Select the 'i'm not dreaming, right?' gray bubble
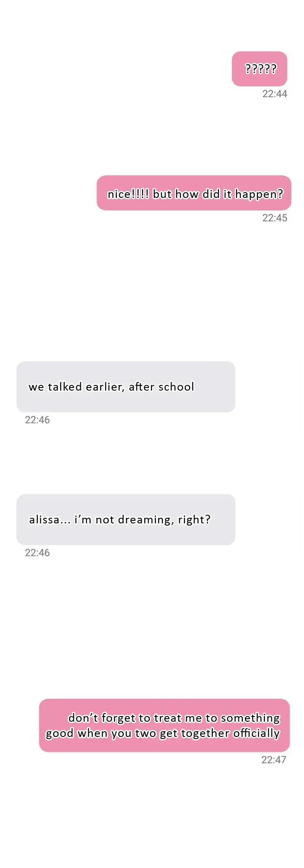The image size is (304, 868). 126,519
